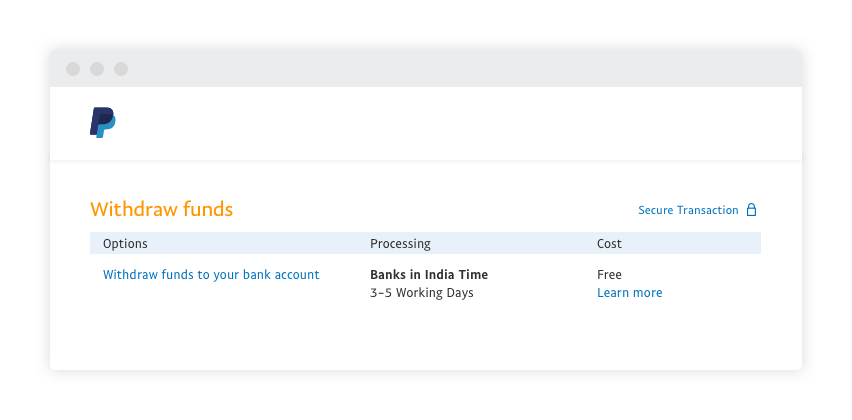
Task: Select the Processing column header
Action: (x=400, y=244)
